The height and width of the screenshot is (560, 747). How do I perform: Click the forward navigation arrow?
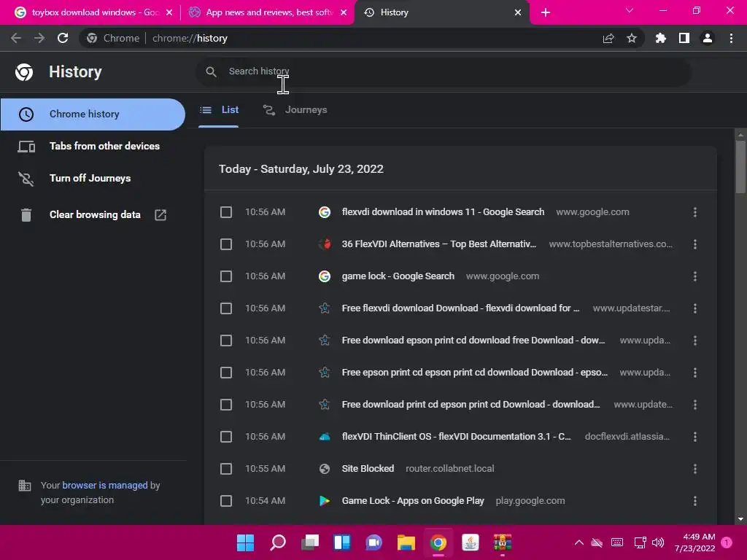39,38
